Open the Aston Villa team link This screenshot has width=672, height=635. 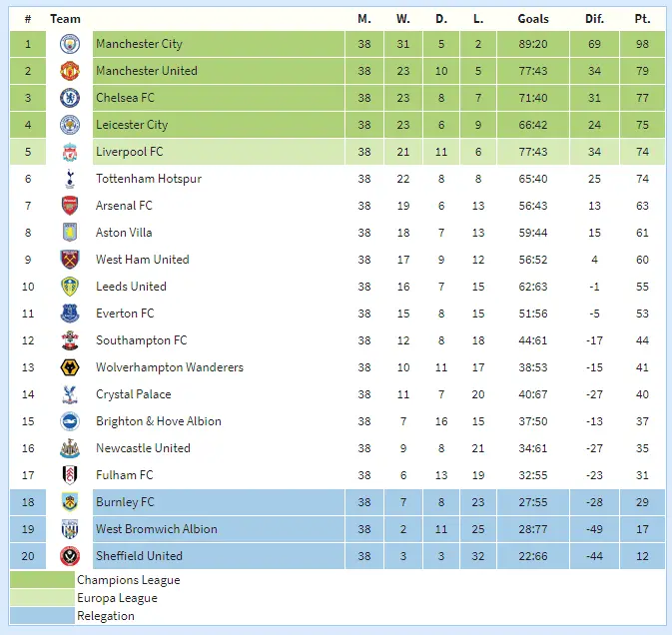coord(124,233)
